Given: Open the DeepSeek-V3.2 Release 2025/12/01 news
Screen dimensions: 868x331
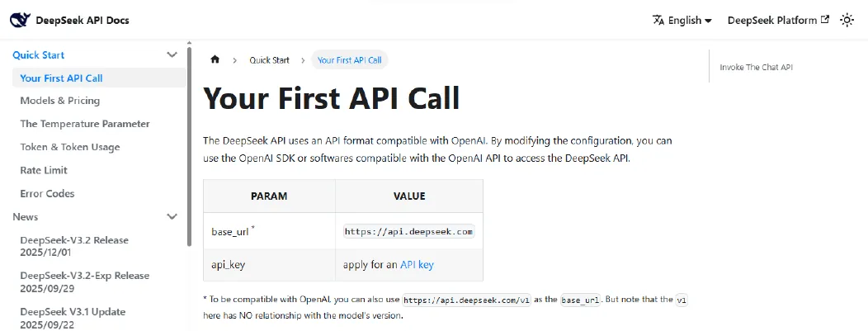Looking at the screenshot, I should (x=74, y=246).
